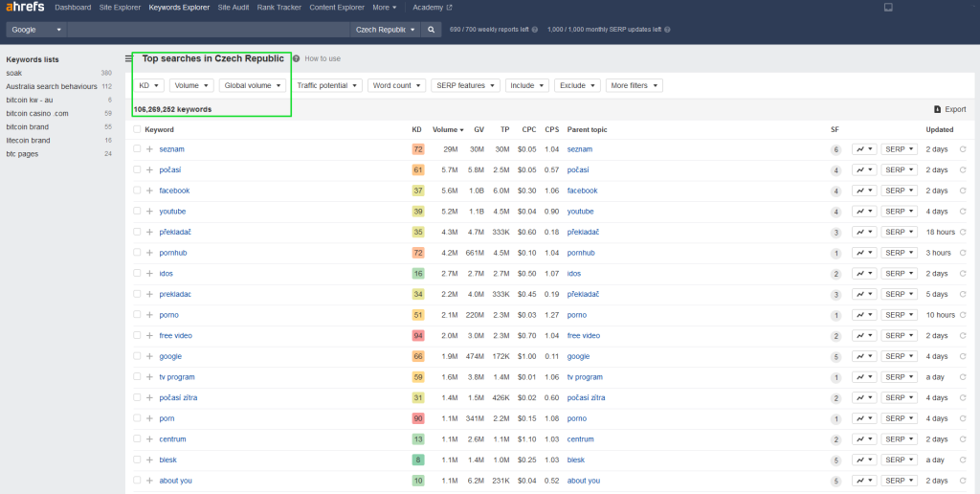Add počasí keyword with plus icon

click(149, 170)
